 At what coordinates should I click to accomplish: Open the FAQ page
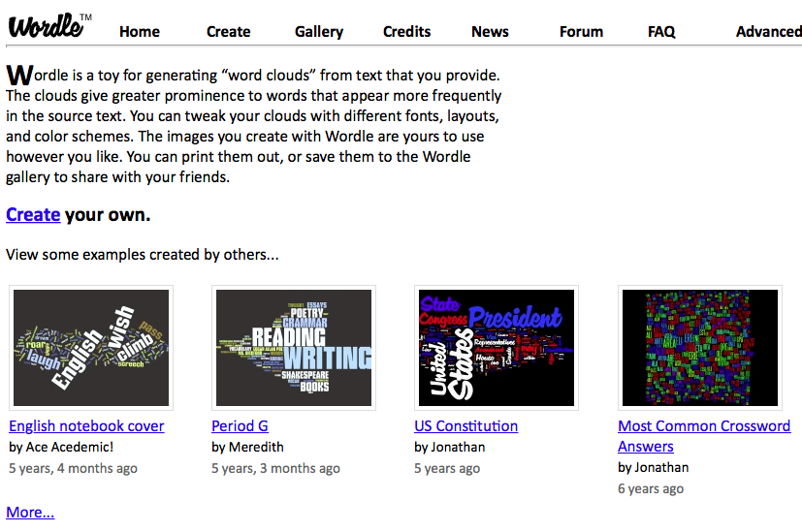click(x=661, y=32)
